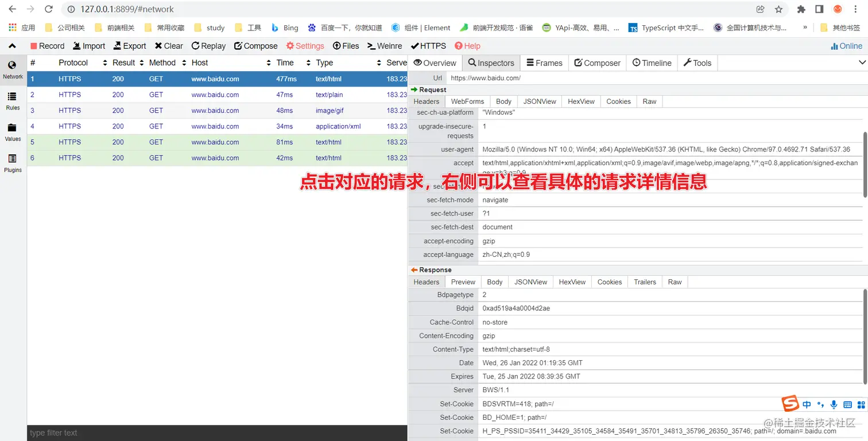
Task: Select request row 1 taking 477ms
Action: (x=217, y=79)
